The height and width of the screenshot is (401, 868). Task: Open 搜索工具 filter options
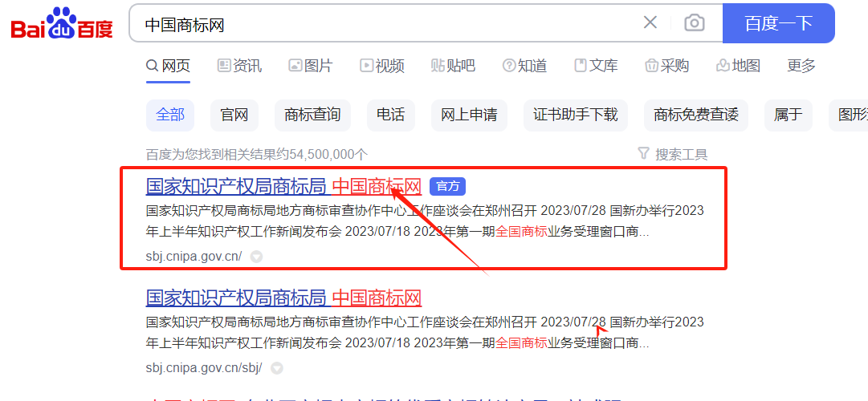tap(673, 154)
